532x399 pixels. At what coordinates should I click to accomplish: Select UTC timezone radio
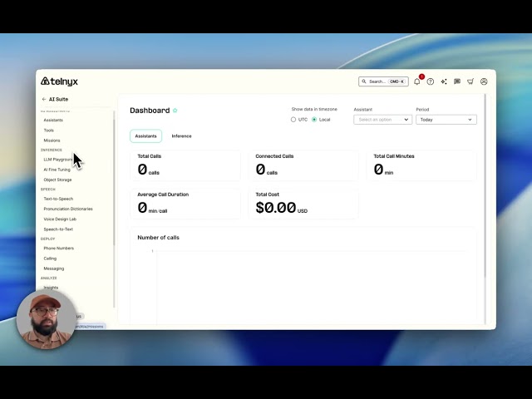pyautogui.click(x=293, y=120)
